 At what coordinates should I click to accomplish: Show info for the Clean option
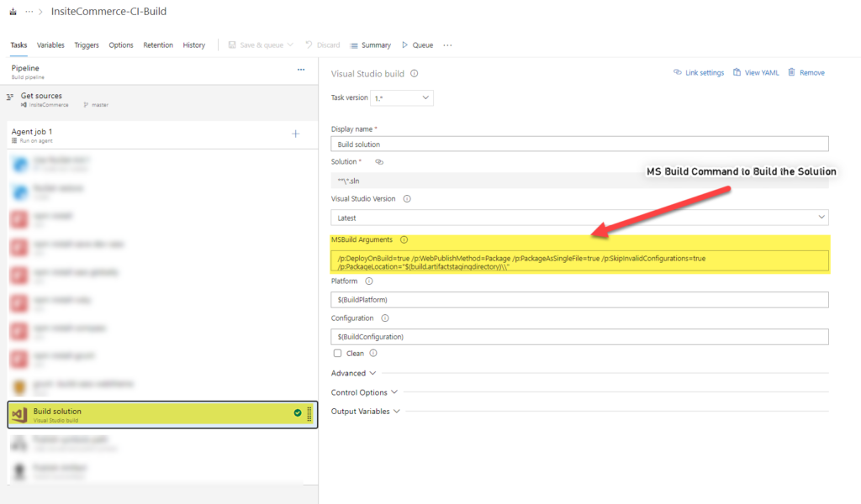pos(373,353)
